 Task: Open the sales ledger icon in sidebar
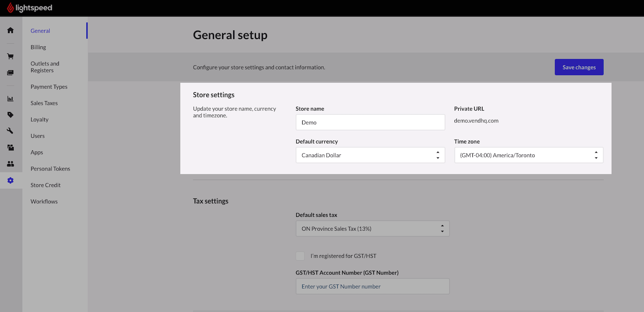10,73
